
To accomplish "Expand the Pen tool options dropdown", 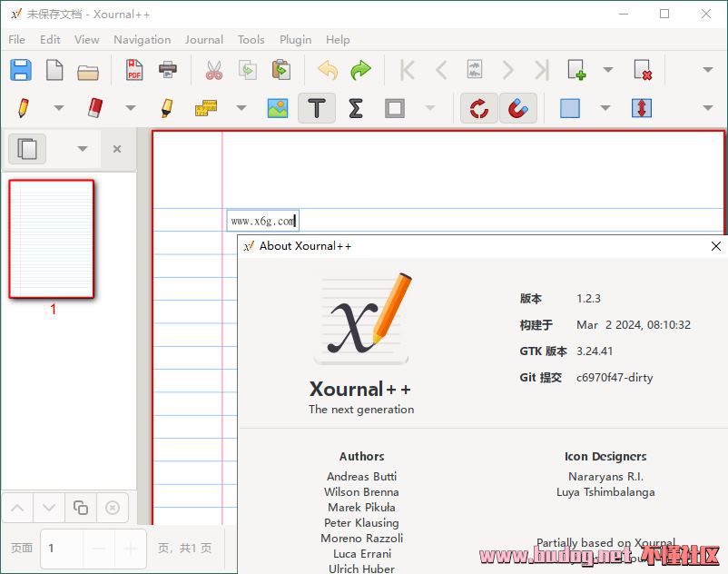I will tap(59, 108).
